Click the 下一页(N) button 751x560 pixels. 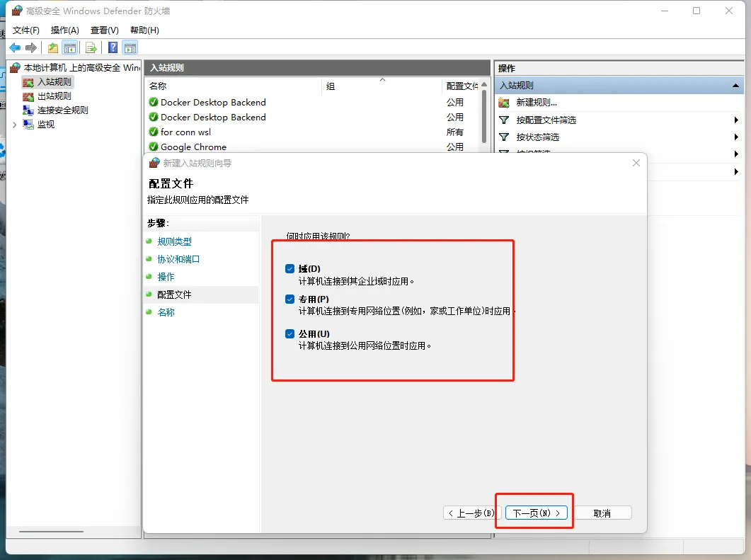[537, 513]
